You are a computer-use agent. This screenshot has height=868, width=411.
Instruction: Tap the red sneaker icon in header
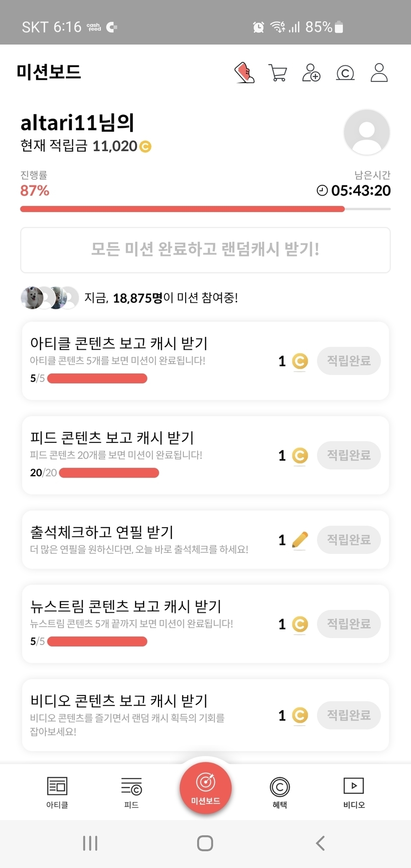244,73
